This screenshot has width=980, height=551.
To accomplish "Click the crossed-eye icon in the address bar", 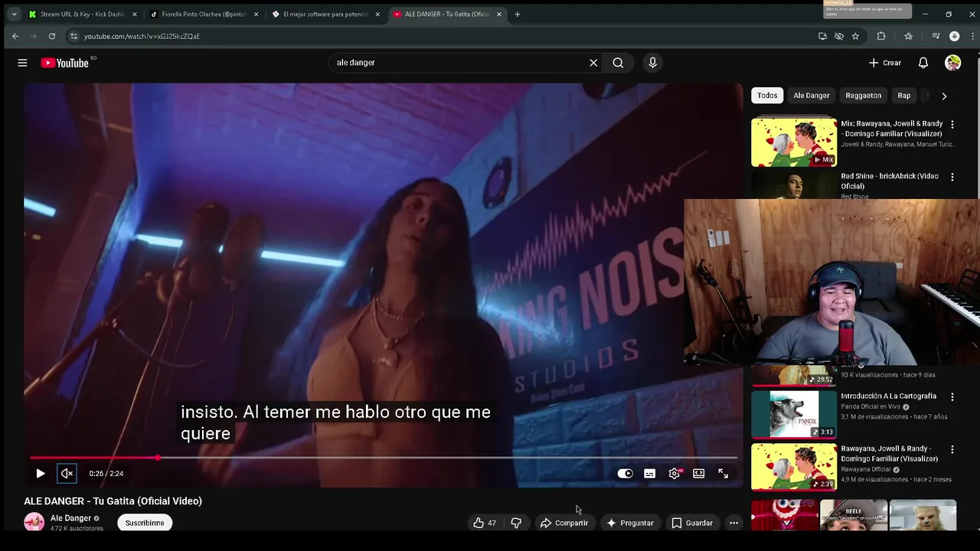I will (839, 36).
